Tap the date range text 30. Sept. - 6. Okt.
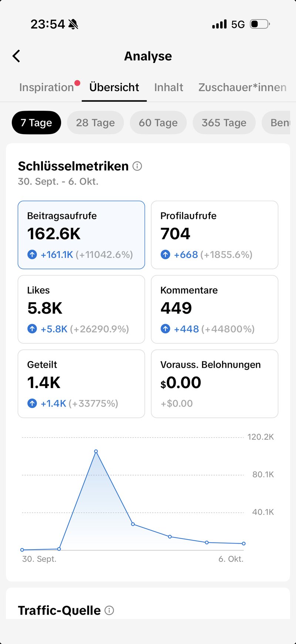 click(x=58, y=181)
